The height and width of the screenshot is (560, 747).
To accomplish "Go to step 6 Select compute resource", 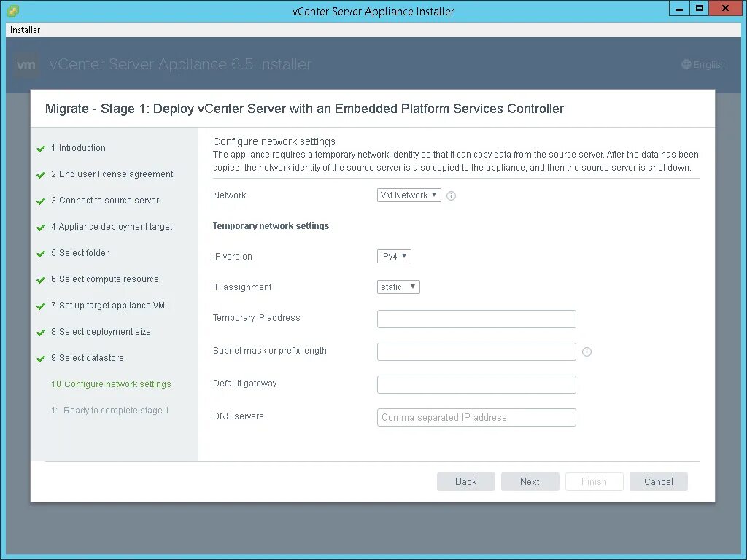I will (105, 279).
